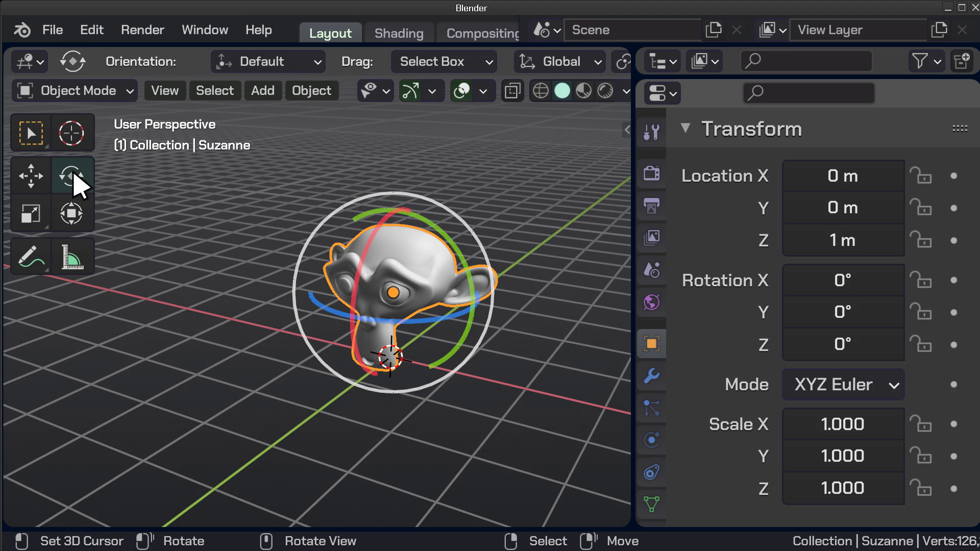Viewport: 980px width, 551px height.
Task: Select the 3D Cursor tool
Action: click(x=71, y=134)
